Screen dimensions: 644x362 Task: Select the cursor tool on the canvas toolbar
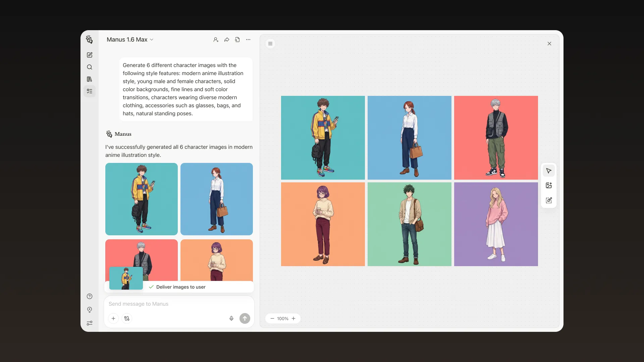point(549,171)
